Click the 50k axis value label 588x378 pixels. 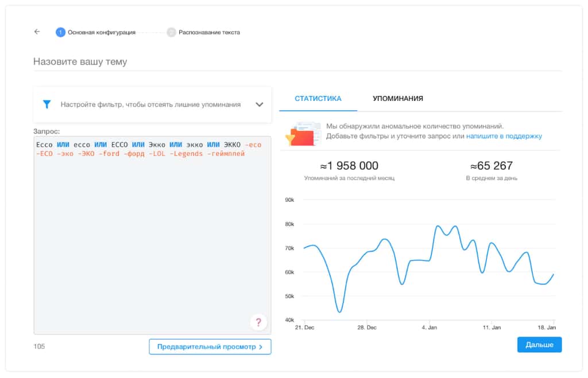(x=289, y=296)
